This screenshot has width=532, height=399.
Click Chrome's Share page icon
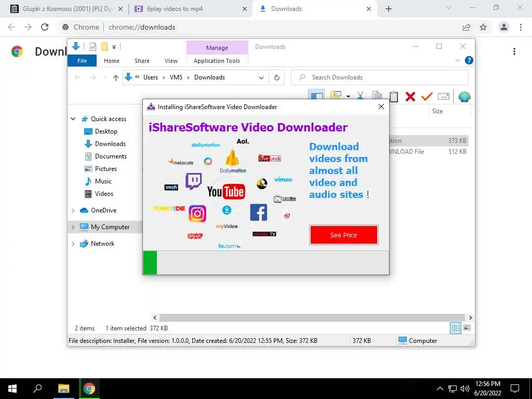[467, 27]
